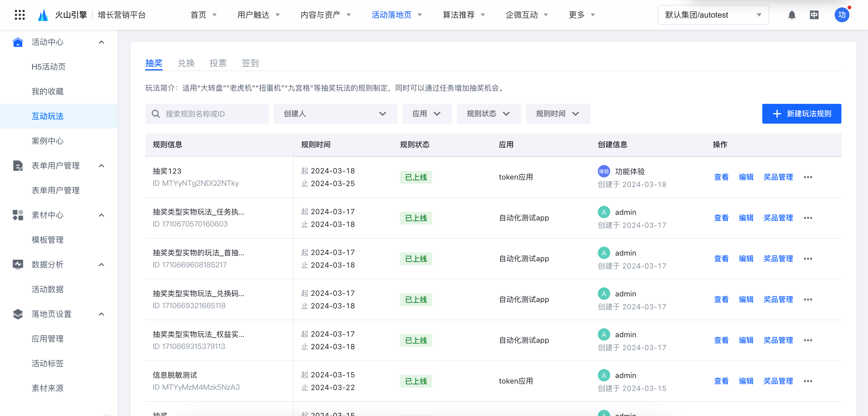
Task: Select the 抽奖 tab
Action: point(154,63)
